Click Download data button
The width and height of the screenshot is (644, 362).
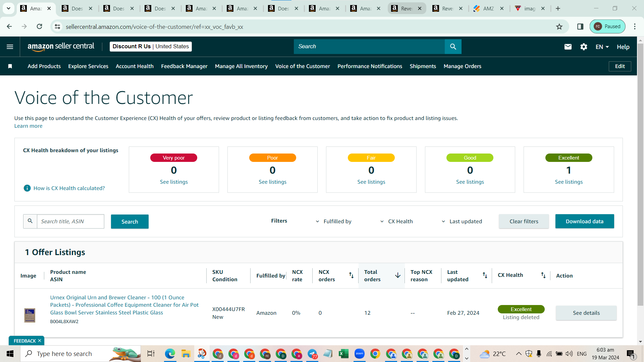[x=585, y=221]
